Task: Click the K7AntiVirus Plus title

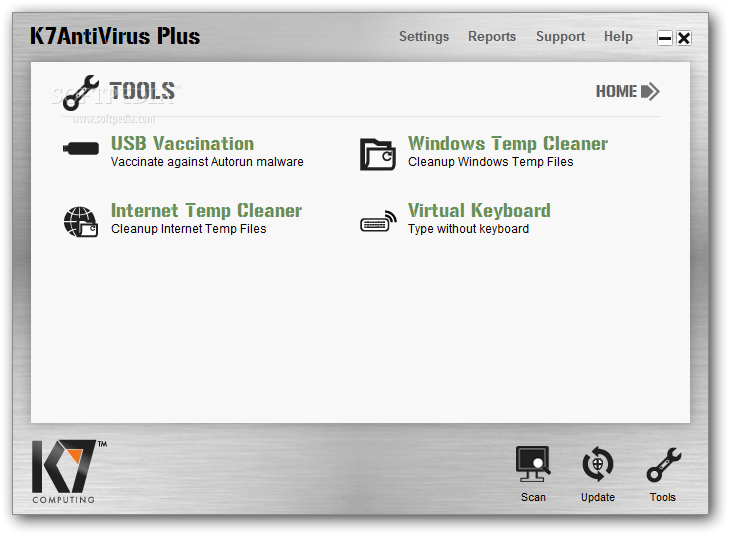Action: pos(115,36)
